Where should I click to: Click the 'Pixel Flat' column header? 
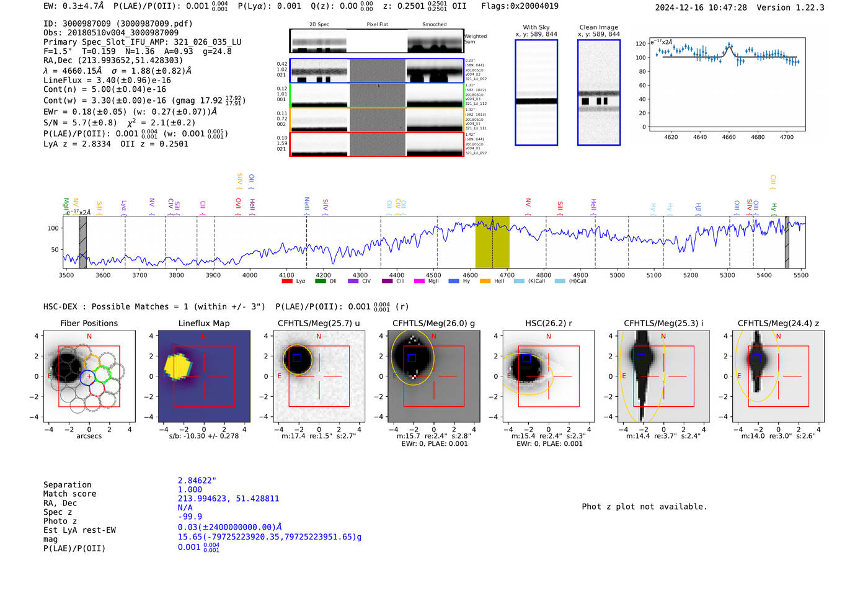click(377, 25)
